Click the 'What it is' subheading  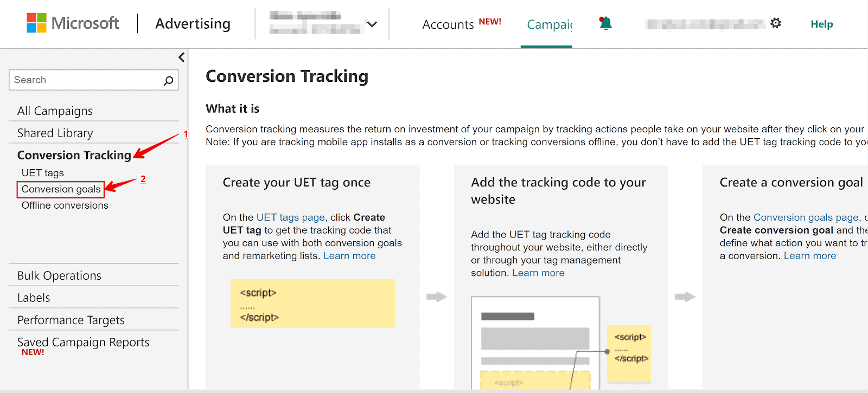(233, 109)
